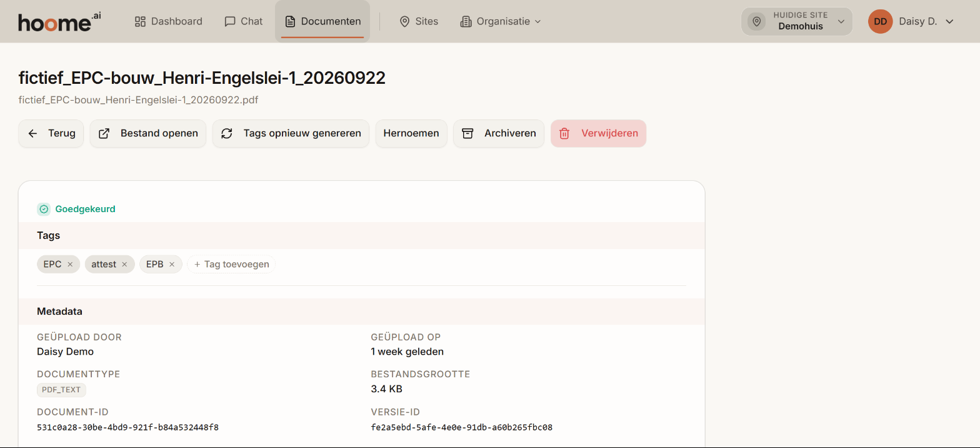Click Tags opnieuw genereren
The image size is (980, 448).
(291, 133)
